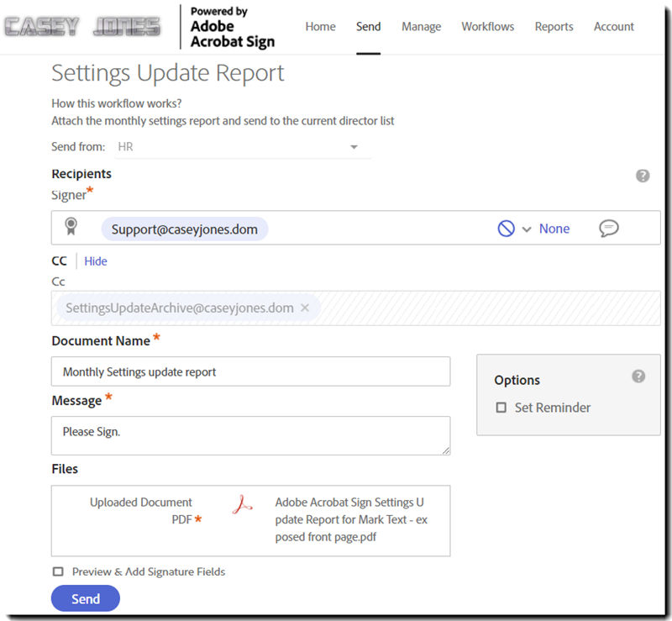The height and width of the screenshot is (621, 672).
Task: Open the Send from HR dropdown
Action: (x=354, y=146)
